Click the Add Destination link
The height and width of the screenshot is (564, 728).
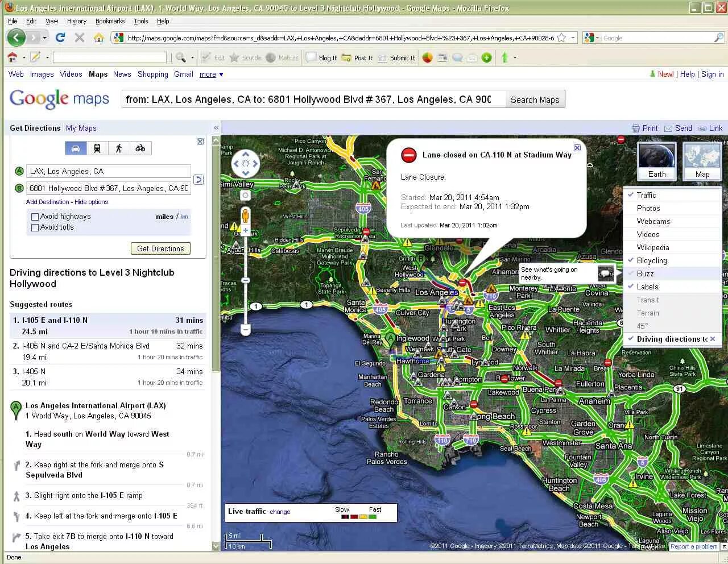click(x=48, y=202)
